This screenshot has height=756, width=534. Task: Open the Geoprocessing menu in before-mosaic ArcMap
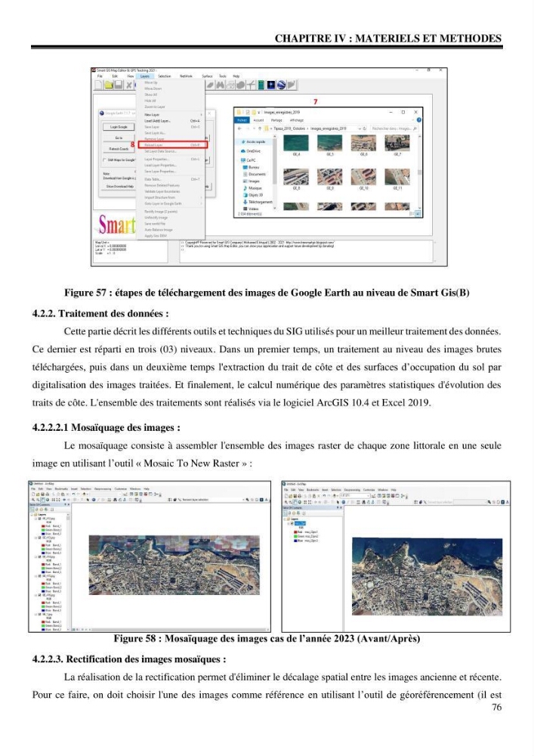[103, 489]
